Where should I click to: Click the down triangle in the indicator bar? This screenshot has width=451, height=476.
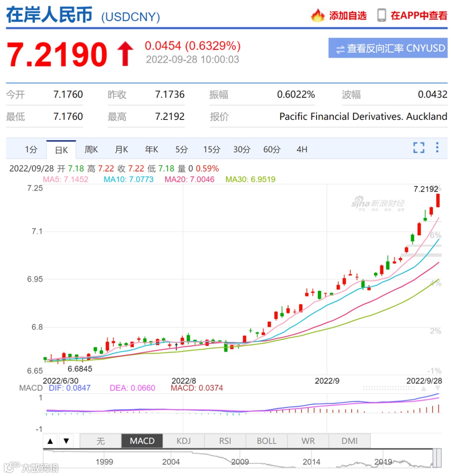click(x=65, y=441)
